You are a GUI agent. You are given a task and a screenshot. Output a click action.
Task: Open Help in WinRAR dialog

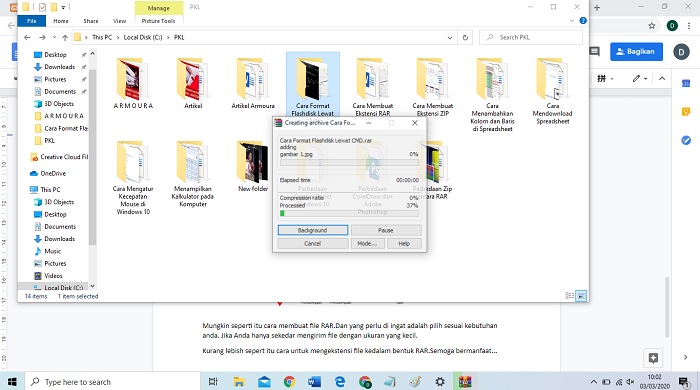coord(404,244)
